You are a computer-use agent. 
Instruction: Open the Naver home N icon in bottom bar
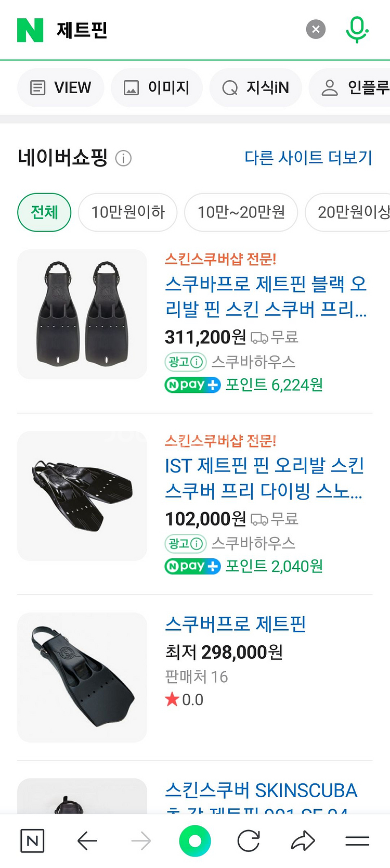click(32, 840)
